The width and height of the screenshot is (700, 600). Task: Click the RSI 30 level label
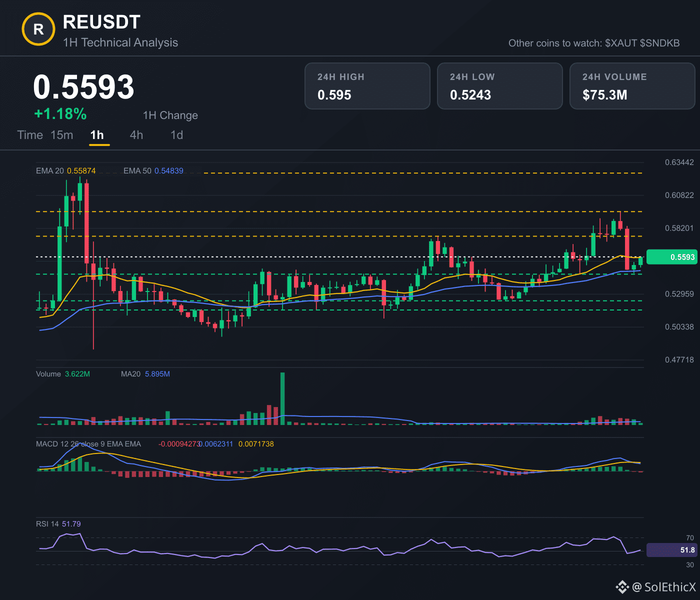click(690, 565)
